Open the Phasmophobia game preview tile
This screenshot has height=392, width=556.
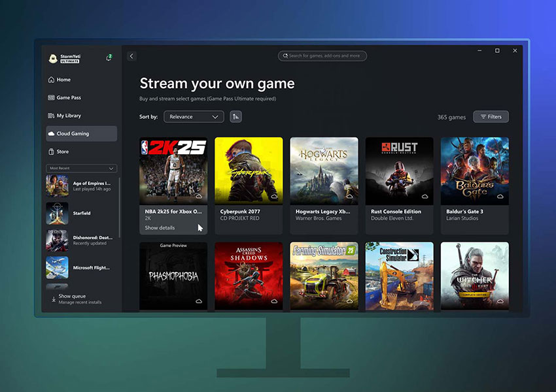tap(173, 276)
